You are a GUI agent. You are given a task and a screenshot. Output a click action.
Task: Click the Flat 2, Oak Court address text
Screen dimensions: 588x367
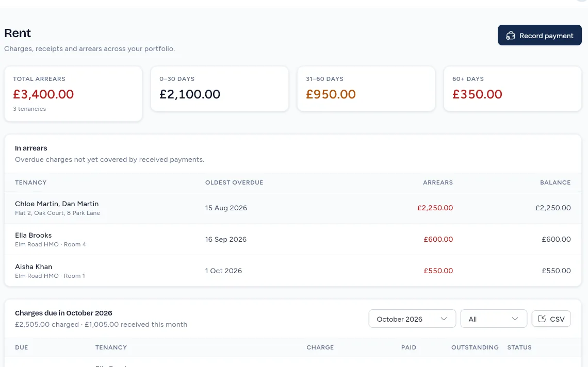(57, 213)
